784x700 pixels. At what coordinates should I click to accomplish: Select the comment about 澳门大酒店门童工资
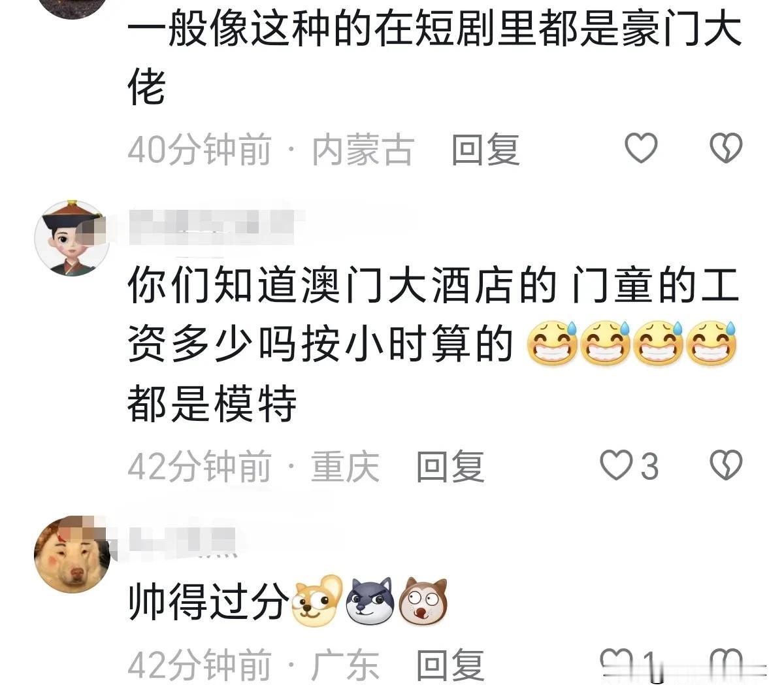(434, 344)
